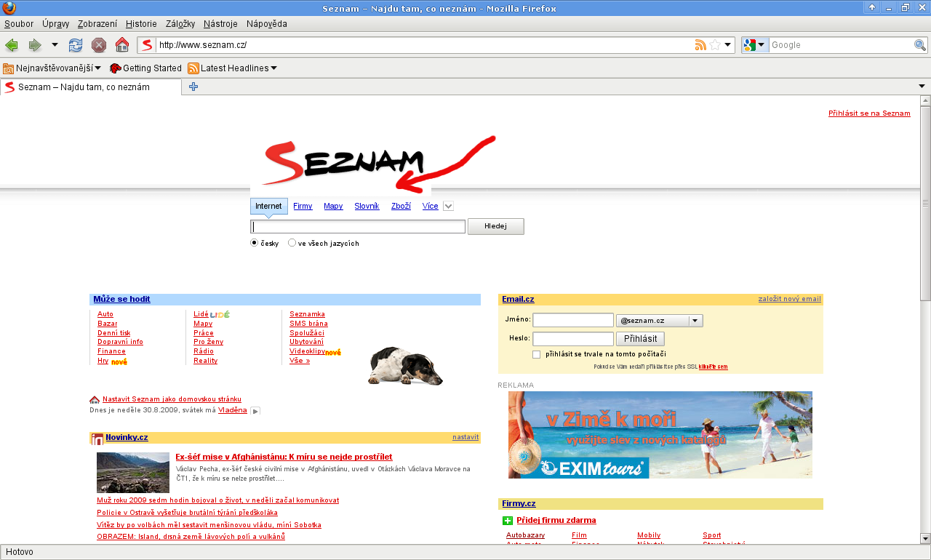The height and width of the screenshot is (560, 931).
Task: Open the Soubor menu
Action: pyautogui.click(x=19, y=24)
